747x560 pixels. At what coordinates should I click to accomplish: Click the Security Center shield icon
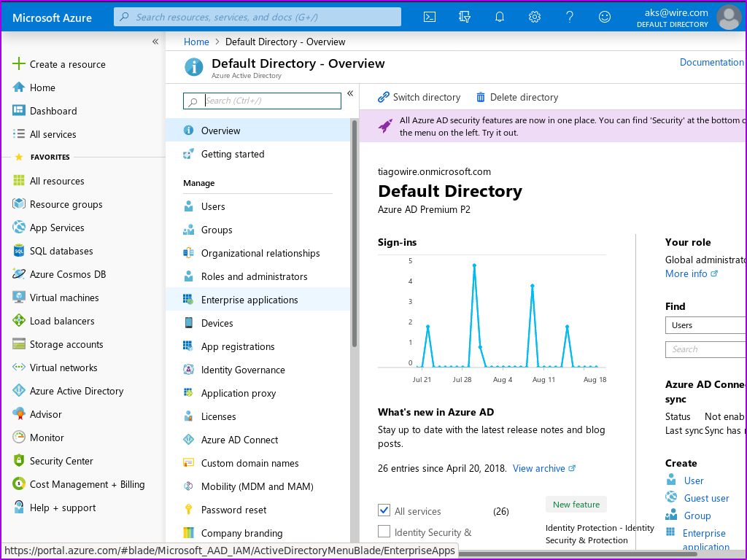click(18, 460)
